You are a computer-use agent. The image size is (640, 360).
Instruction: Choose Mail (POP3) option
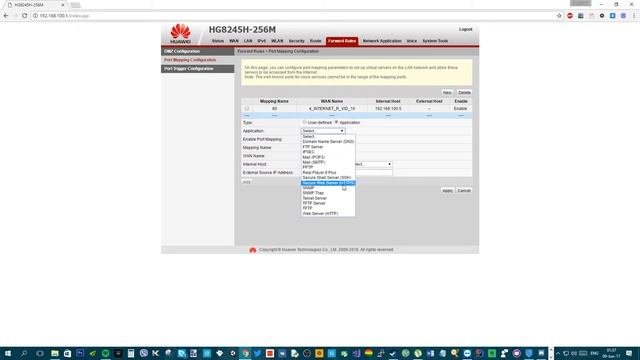pyautogui.click(x=328, y=157)
